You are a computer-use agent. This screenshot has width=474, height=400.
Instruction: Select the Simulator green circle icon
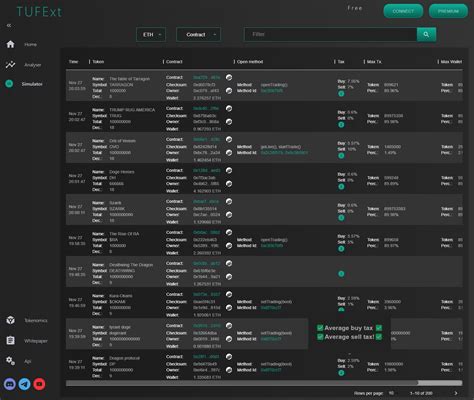(9, 84)
